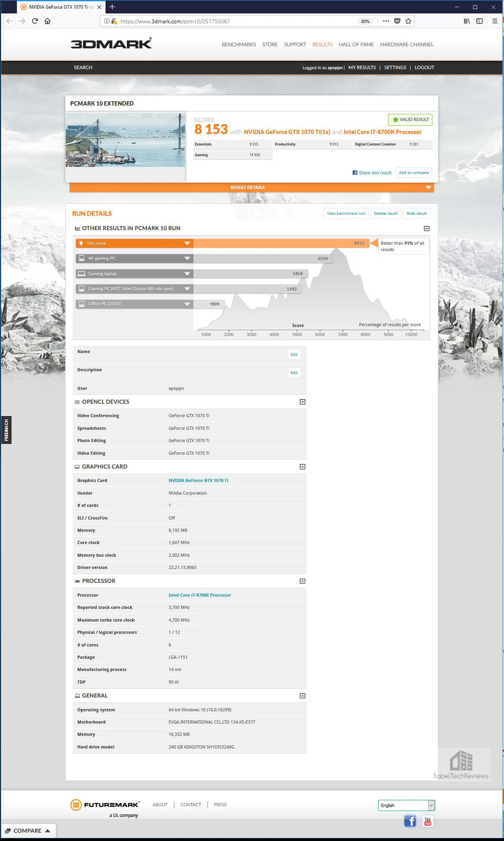Expand Gaming PC HTC Vive/Oculus Rift dropdown
The image size is (504, 841).
[187, 289]
